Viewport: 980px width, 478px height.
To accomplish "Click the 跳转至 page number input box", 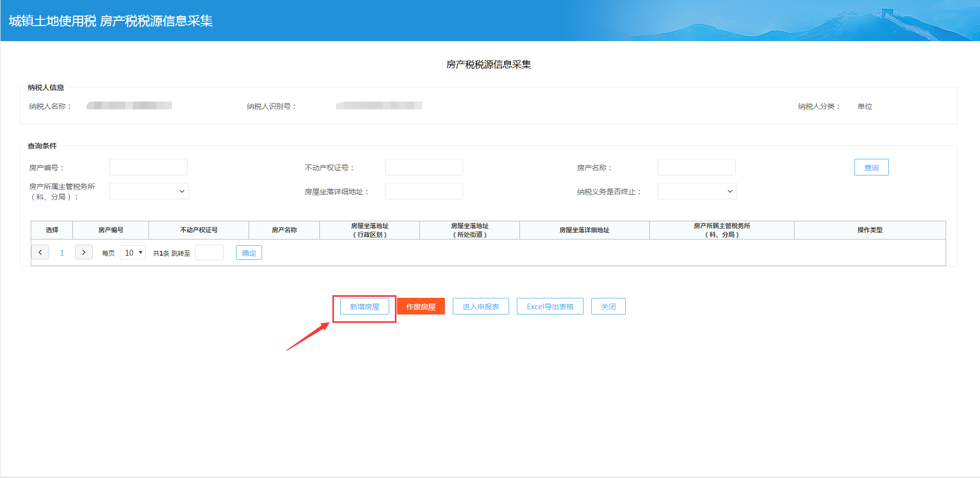I will pyautogui.click(x=209, y=252).
